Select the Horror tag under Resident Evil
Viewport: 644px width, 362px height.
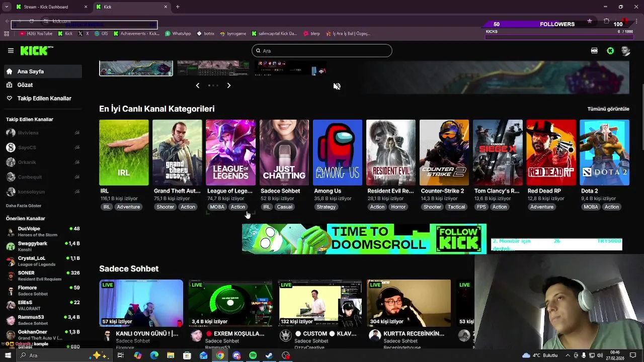tap(398, 207)
